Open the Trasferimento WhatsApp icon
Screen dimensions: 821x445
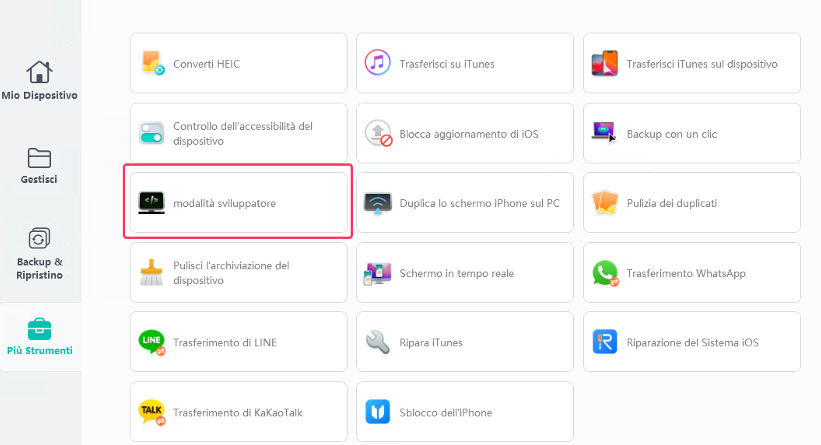605,273
